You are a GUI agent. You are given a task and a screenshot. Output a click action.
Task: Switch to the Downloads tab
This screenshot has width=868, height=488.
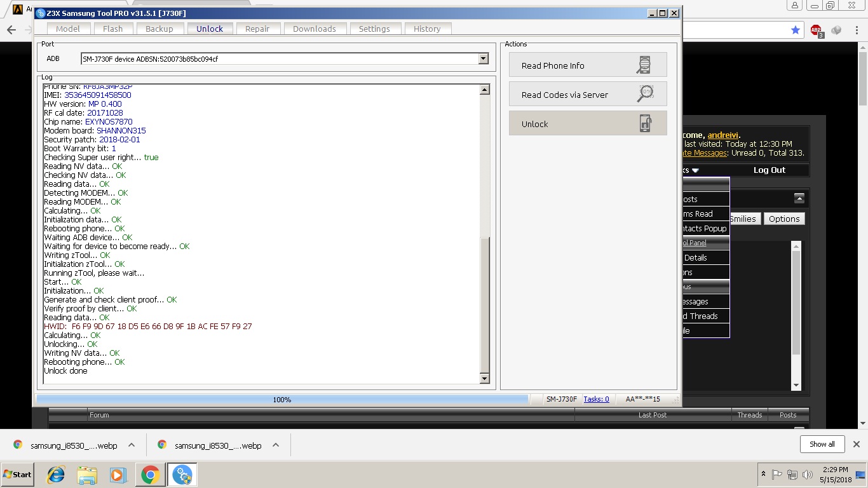315,29
